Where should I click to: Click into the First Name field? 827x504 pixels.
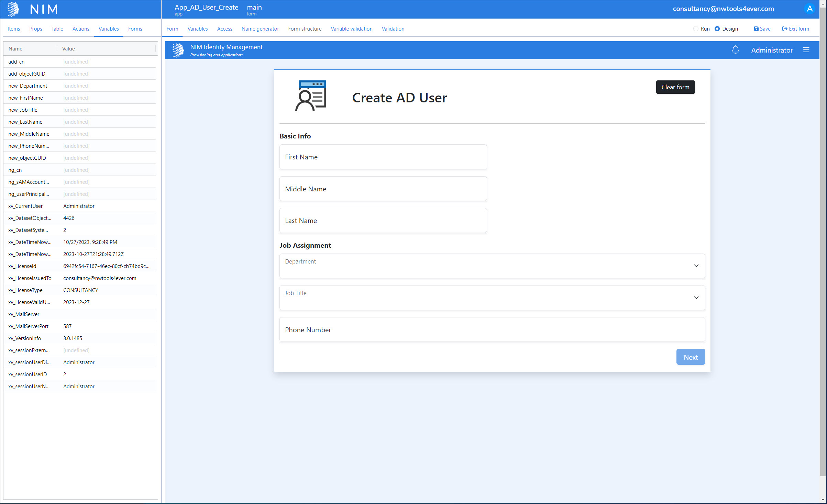coord(383,157)
